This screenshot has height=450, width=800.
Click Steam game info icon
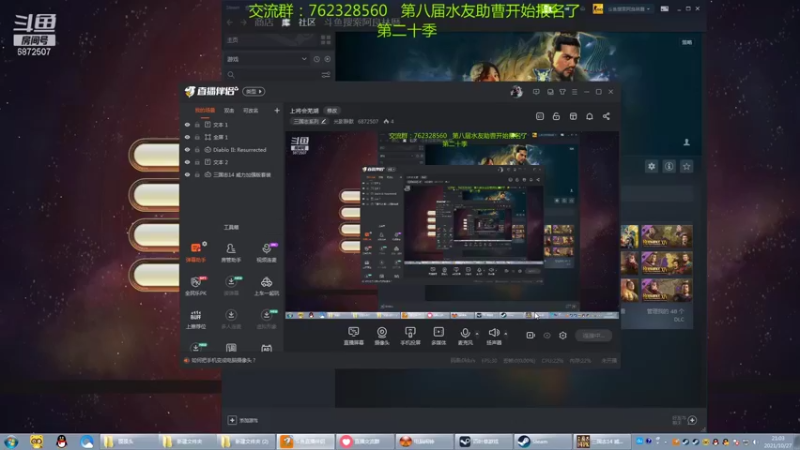pyautogui.click(x=669, y=166)
